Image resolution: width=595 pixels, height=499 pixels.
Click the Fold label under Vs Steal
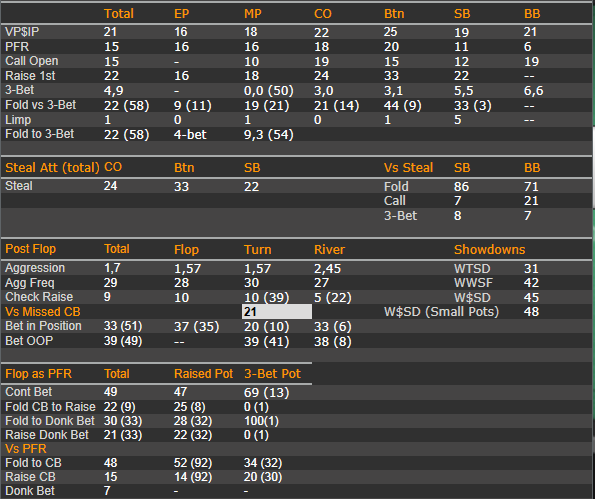pos(396,187)
